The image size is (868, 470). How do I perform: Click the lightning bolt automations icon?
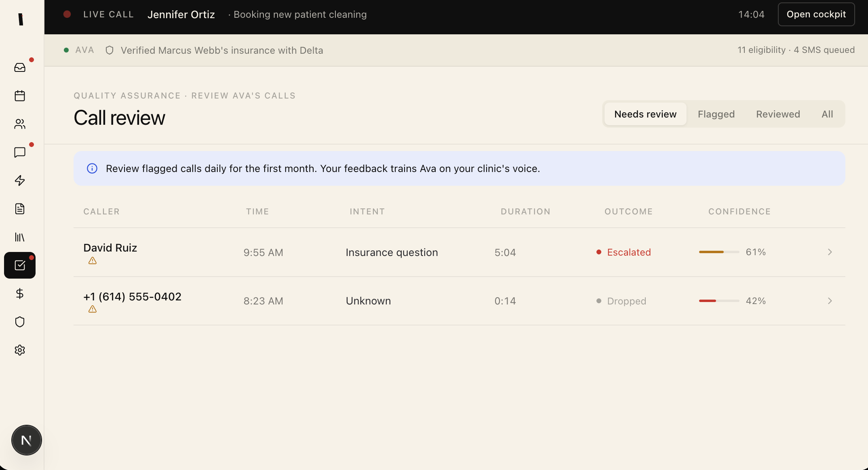pyautogui.click(x=20, y=180)
